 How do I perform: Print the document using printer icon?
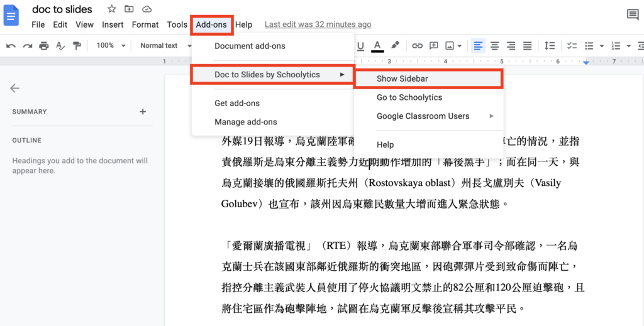pyautogui.click(x=43, y=45)
